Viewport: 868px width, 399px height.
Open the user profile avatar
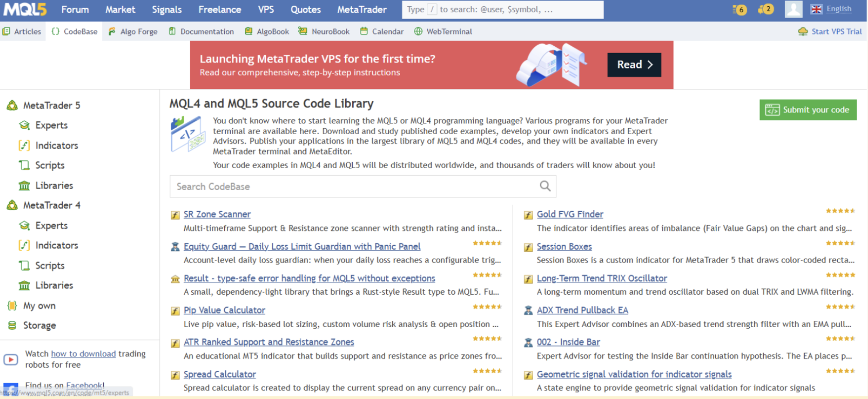tap(793, 9)
